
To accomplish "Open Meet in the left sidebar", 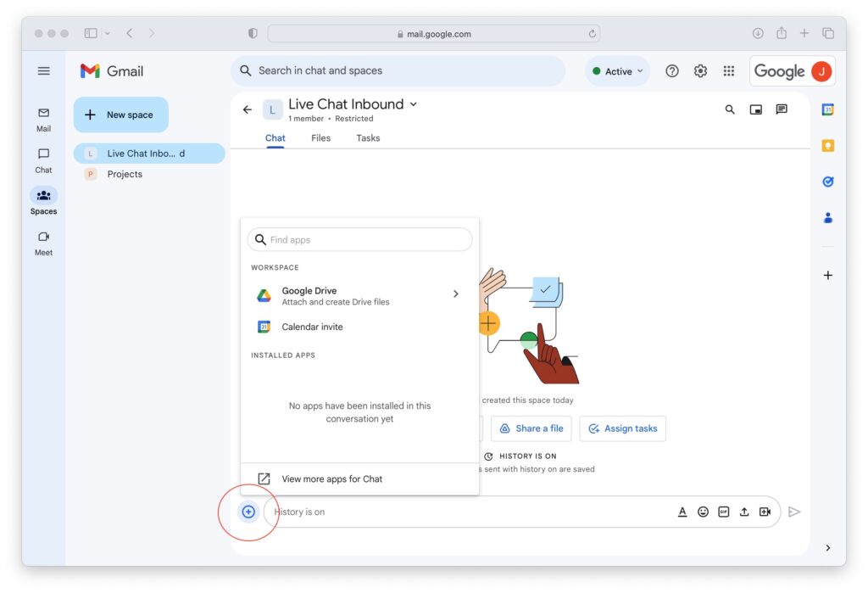I will pyautogui.click(x=44, y=243).
